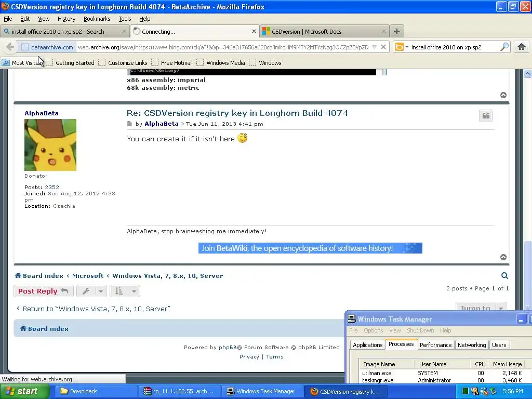The image size is (532, 399).
Task: Open Options menu in Task Manager
Action: [x=373, y=330]
